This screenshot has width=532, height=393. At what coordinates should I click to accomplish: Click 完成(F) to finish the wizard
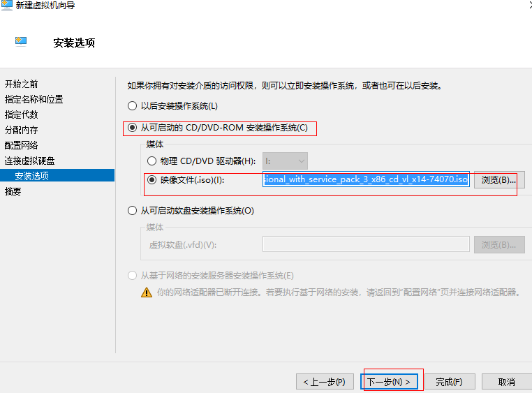pyautogui.click(x=450, y=382)
